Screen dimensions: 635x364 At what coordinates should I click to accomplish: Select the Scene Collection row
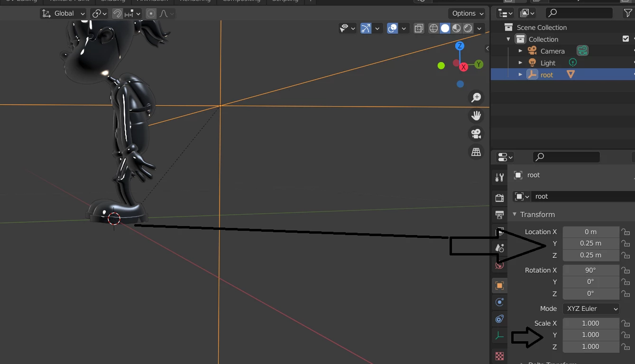point(562,27)
